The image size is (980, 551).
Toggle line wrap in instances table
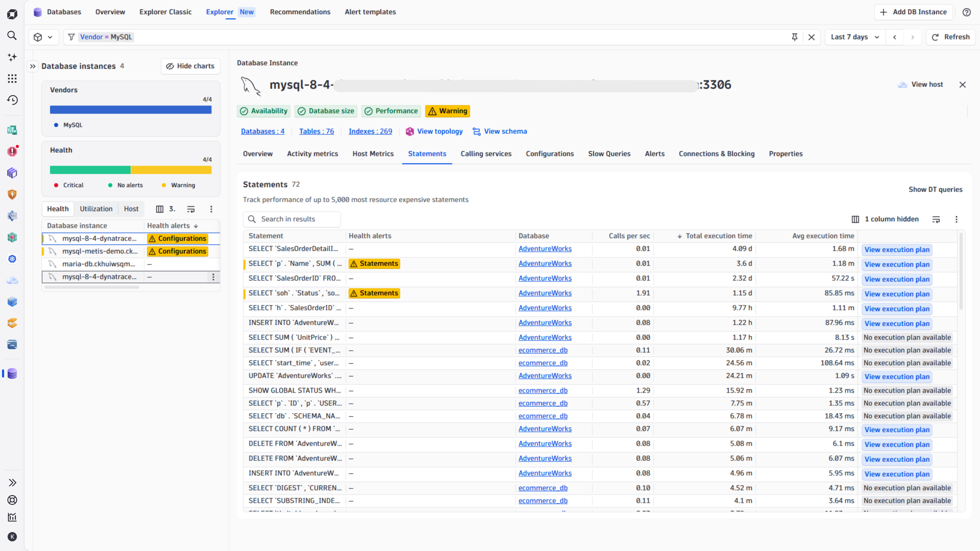pos(191,209)
